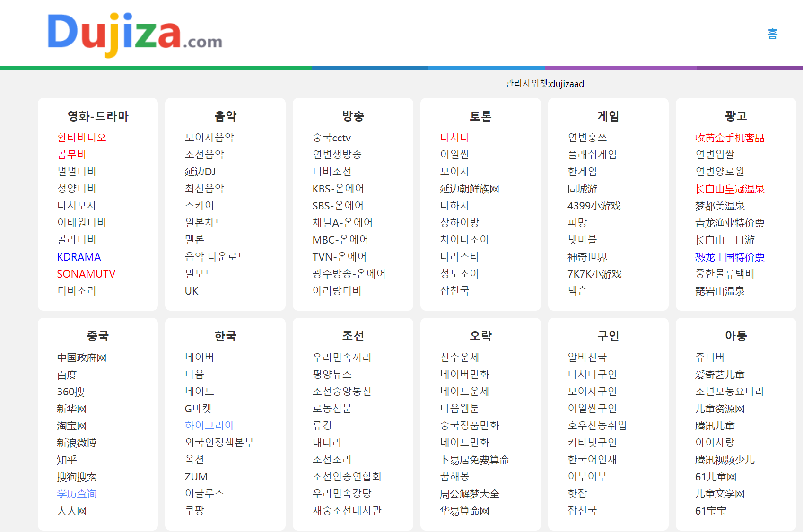Go to 신수운세 link
Screen dimensions: 803x532
(460, 358)
